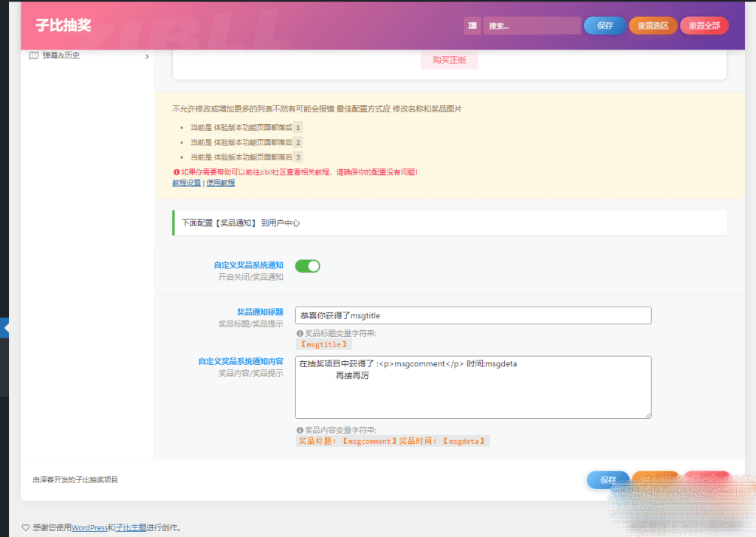
Task: Expand the 弹幕&历史 chevron arrow
Action: tap(147, 56)
